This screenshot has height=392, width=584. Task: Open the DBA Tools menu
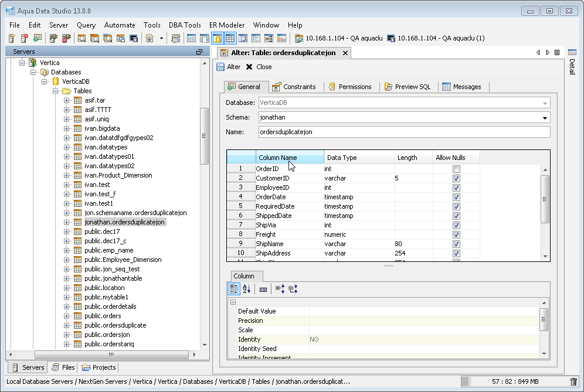tap(185, 25)
